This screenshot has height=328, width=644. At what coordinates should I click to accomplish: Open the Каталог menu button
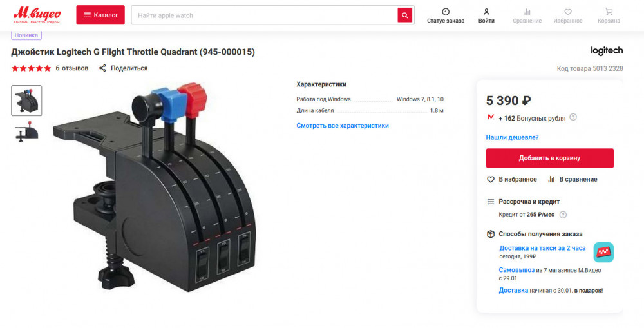[x=100, y=15]
